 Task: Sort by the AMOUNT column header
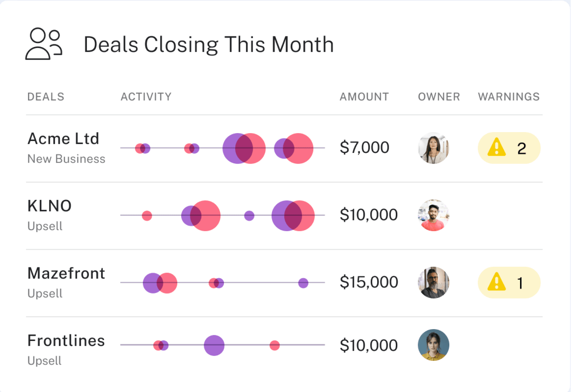364,97
